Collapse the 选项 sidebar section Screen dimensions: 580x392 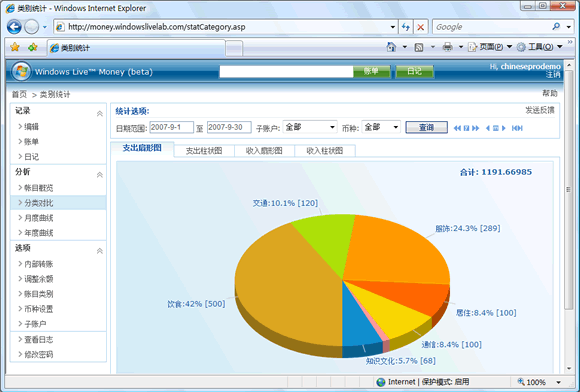tap(100, 251)
